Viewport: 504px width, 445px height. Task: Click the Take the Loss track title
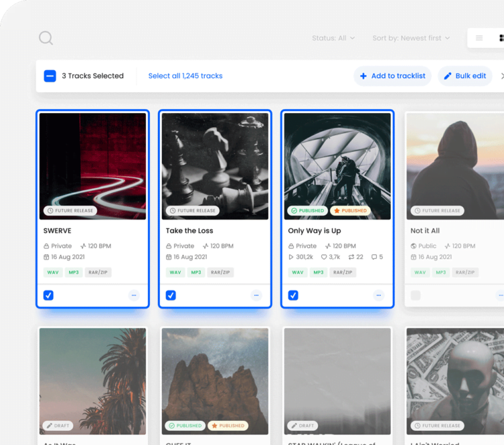tap(190, 231)
